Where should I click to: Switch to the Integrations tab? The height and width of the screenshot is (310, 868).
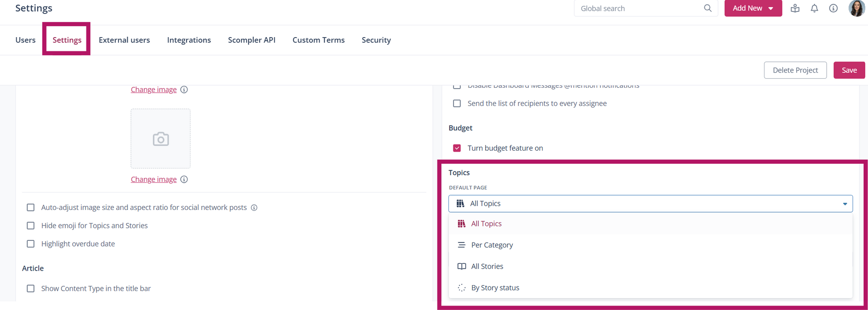tap(189, 40)
